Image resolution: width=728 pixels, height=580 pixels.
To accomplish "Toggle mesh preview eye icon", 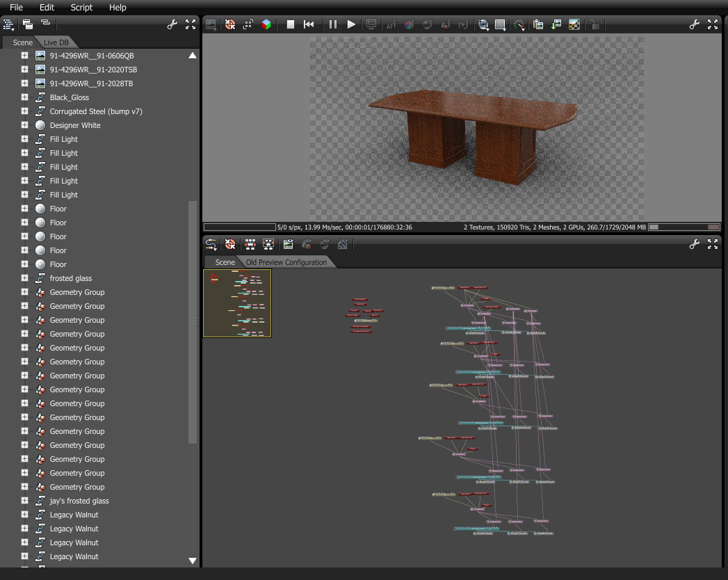I will coord(307,244).
